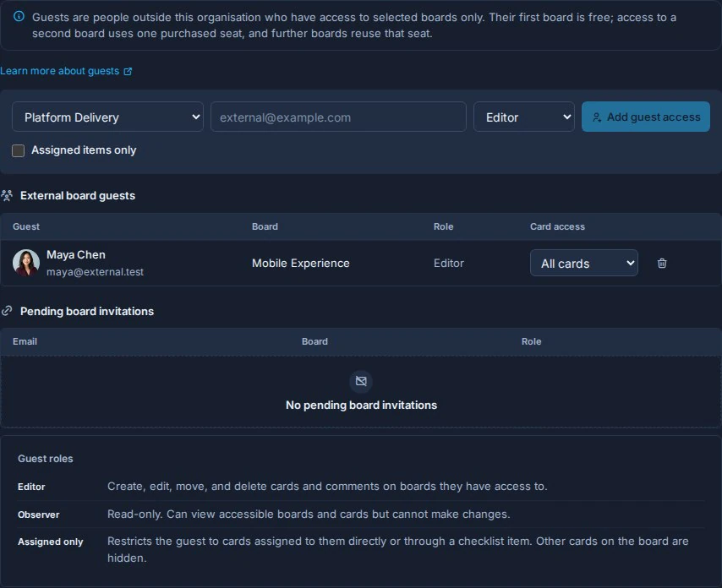This screenshot has width=722, height=588.
Task: Click Maya Chen's avatar photo
Action: (26, 263)
